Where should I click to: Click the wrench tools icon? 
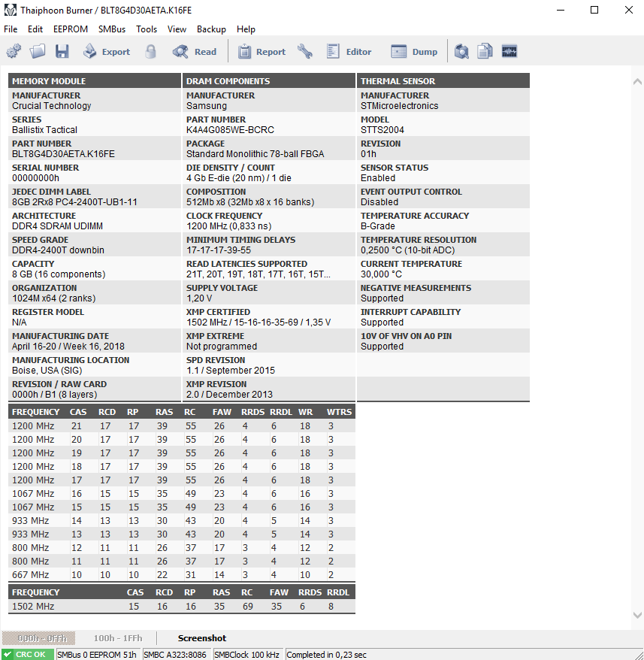pyautogui.click(x=305, y=51)
